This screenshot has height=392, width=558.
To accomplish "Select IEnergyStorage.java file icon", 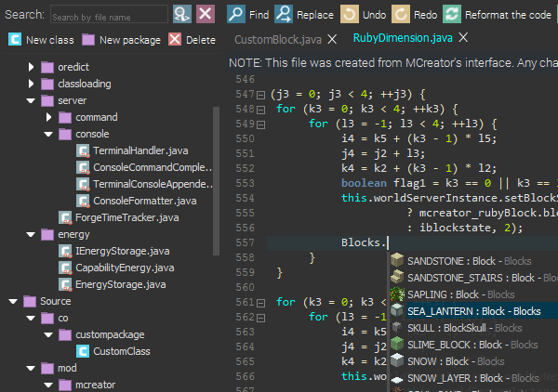I will point(65,251).
